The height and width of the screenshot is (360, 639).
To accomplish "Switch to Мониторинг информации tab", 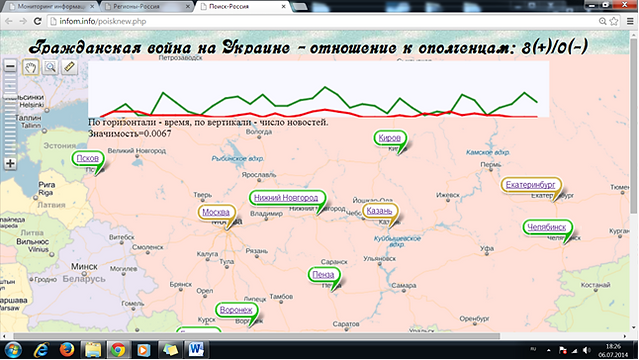I will pyautogui.click(x=51, y=7).
